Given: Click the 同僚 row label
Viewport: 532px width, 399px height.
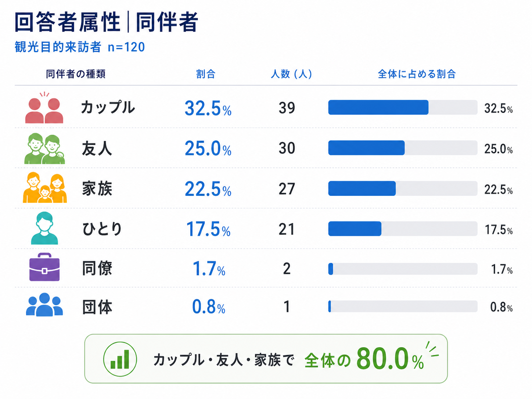Looking at the screenshot, I should click(x=97, y=268).
